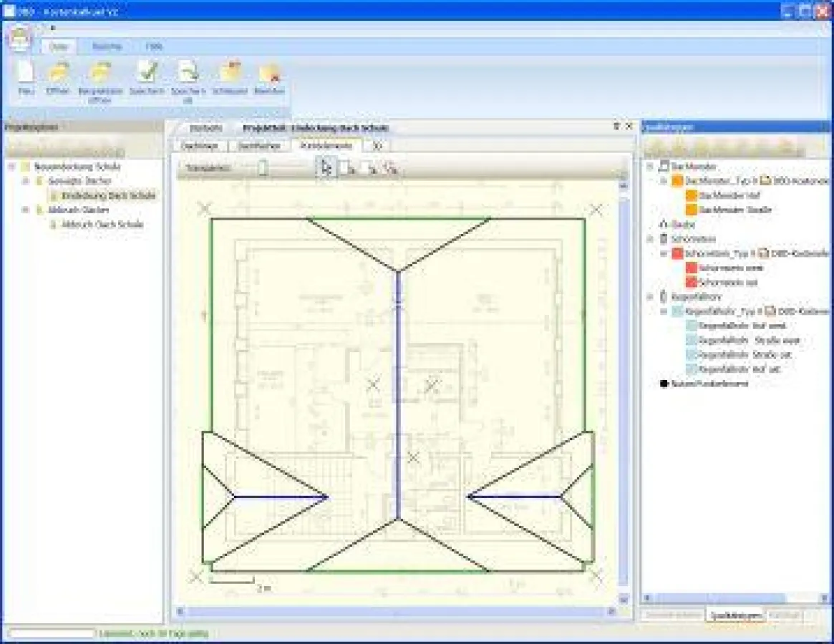The height and width of the screenshot is (644, 834).
Task: Collapse the Schornstein category in right panel
Action: 650,238
